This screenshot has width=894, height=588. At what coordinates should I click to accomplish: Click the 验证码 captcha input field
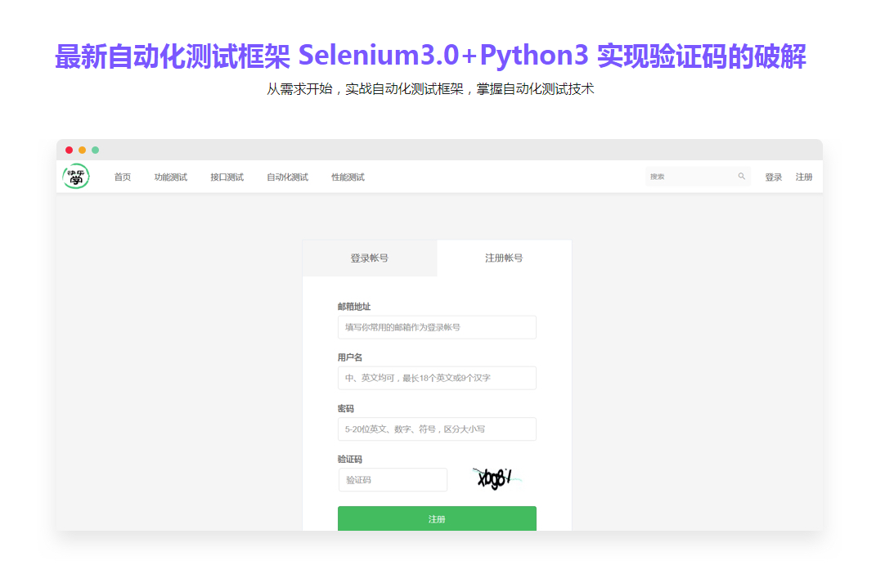pos(393,479)
